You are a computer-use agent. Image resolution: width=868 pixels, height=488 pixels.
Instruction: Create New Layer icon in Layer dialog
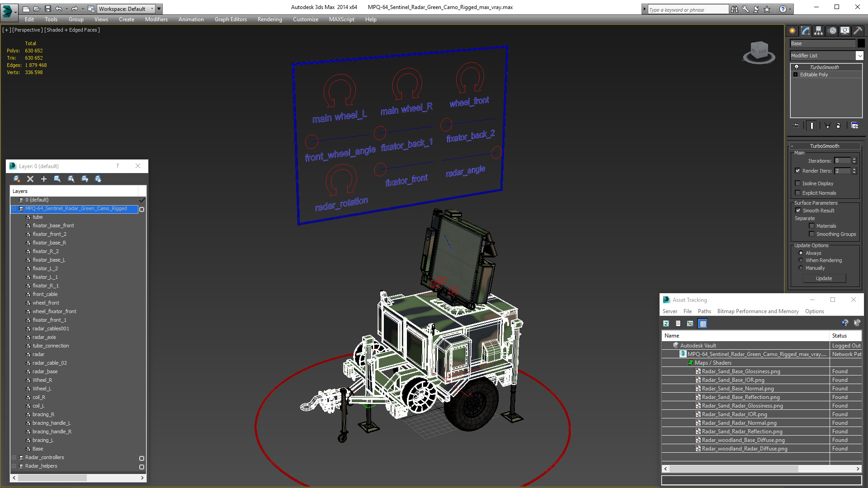pyautogui.click(x=17, y=179)
